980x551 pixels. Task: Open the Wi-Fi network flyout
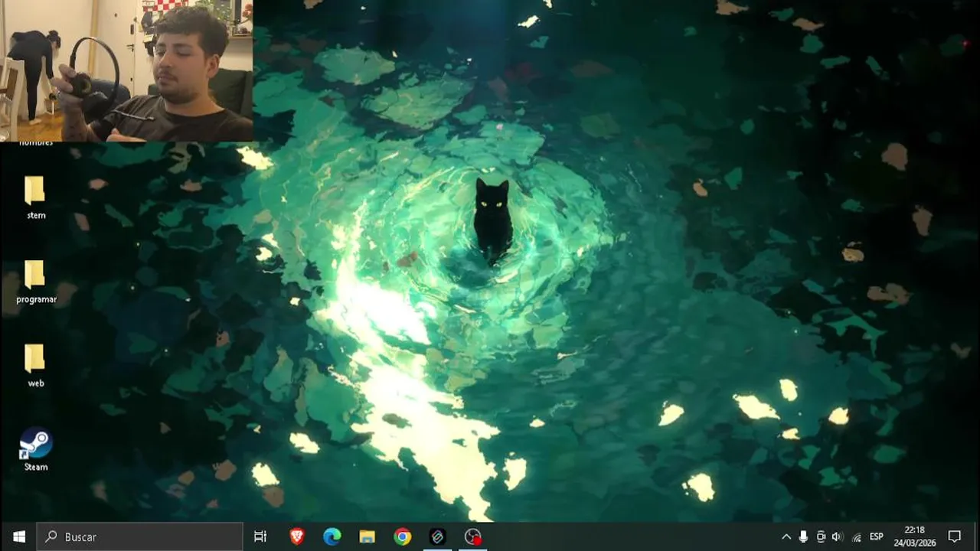pos(857,536)
